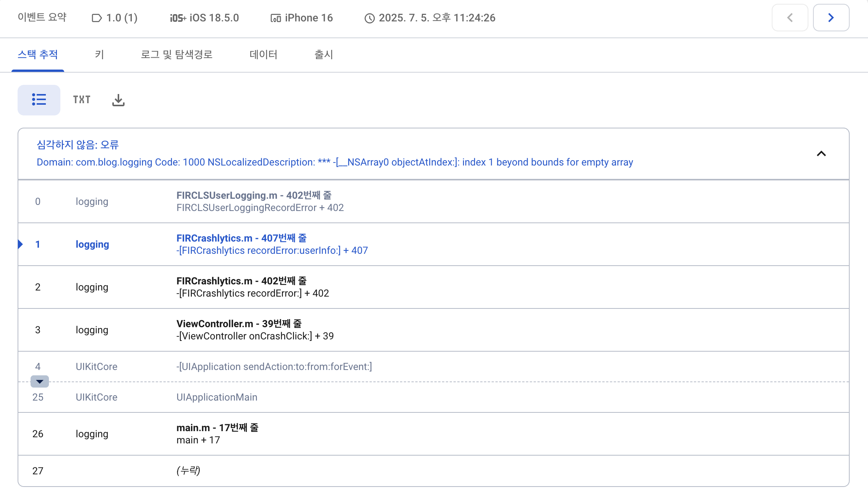
Task: Open the 데이터 tab
Action: click(263, 55)
